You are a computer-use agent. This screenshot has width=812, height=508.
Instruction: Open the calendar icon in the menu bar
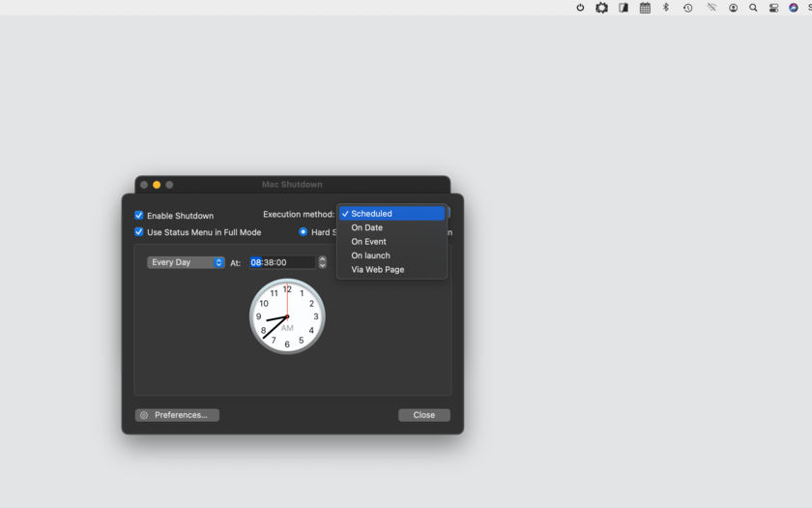[x=645, y=8]
